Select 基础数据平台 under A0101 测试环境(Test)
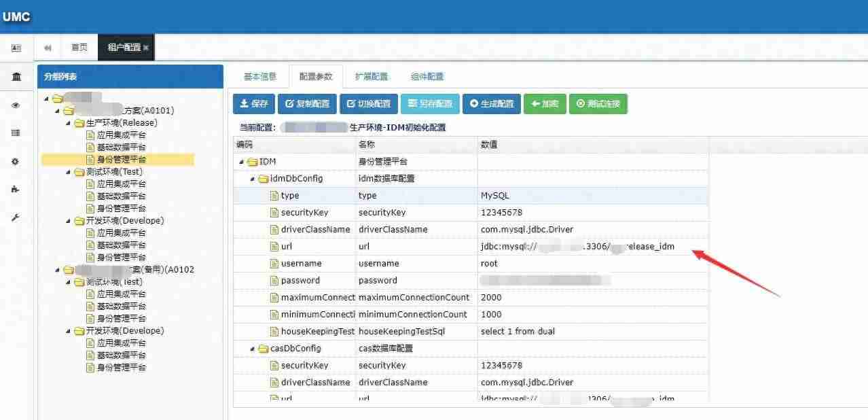 tap(122, 196)
